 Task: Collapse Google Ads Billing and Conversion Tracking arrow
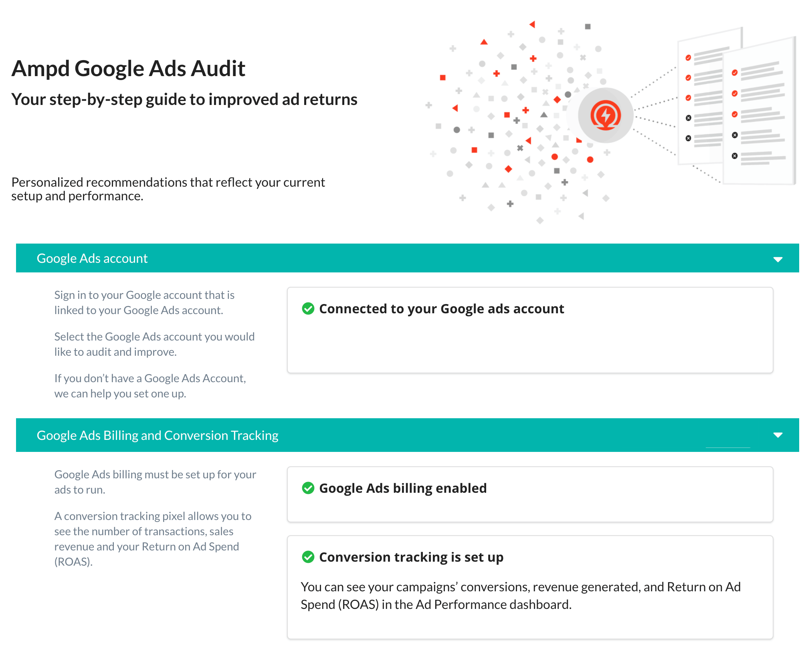(778, 435)
